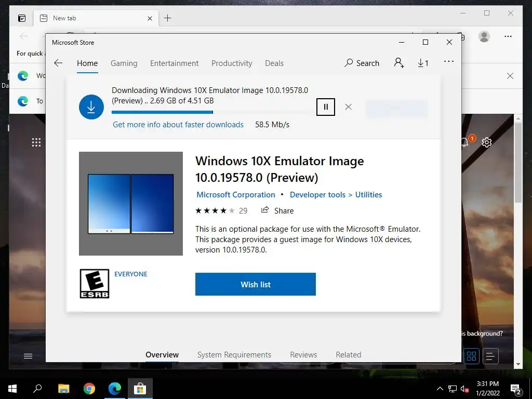Open Edge tab actions menu icon

[22, 18]
